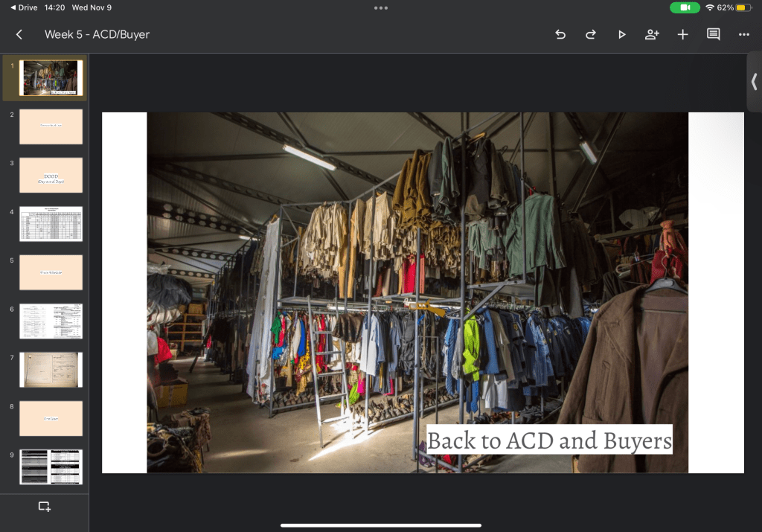Tap the multitasking three dots at top
762x532 pixels.
pos(381,7)
